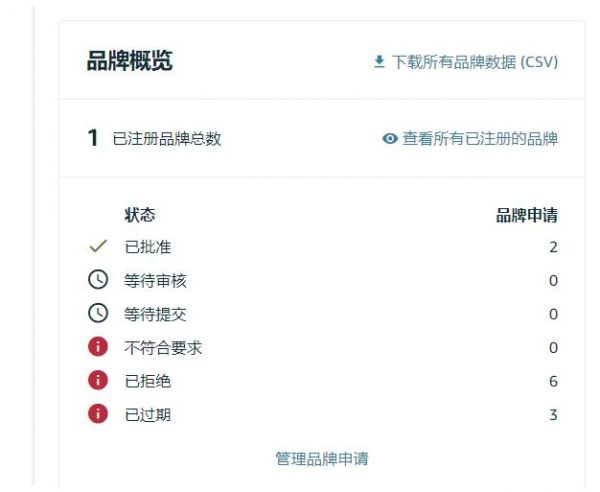
Task: Open the 管理品牌申请 link
Action: (322, 459)
